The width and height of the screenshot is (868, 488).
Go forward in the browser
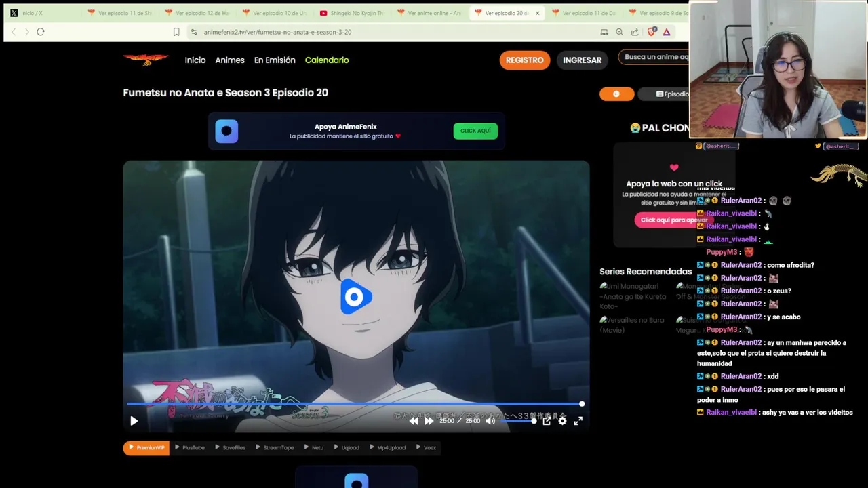pos(27,32)
